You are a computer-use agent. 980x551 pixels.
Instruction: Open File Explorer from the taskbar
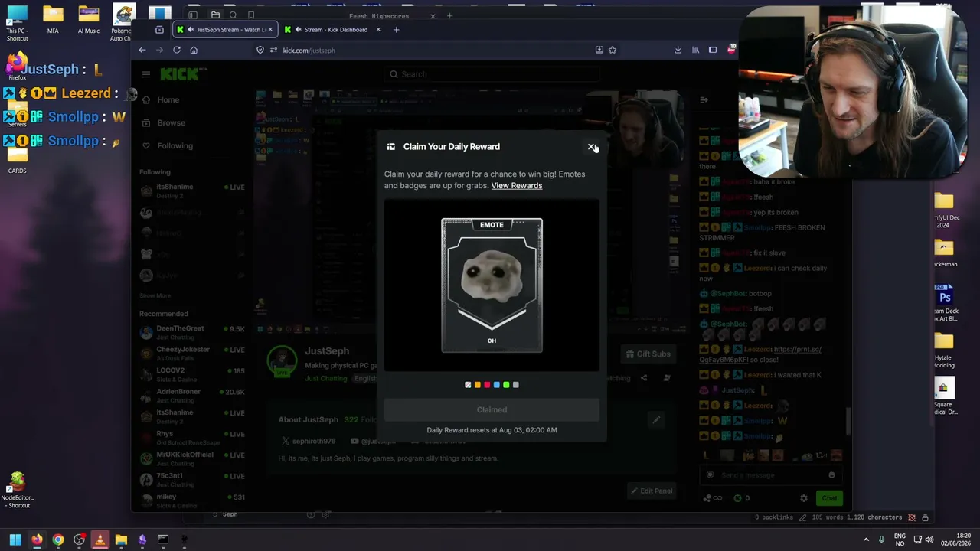point(121,540)
